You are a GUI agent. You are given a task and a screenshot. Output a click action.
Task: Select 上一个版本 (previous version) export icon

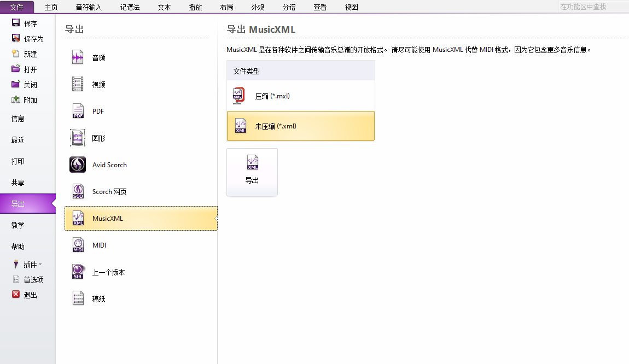point(78,272)
